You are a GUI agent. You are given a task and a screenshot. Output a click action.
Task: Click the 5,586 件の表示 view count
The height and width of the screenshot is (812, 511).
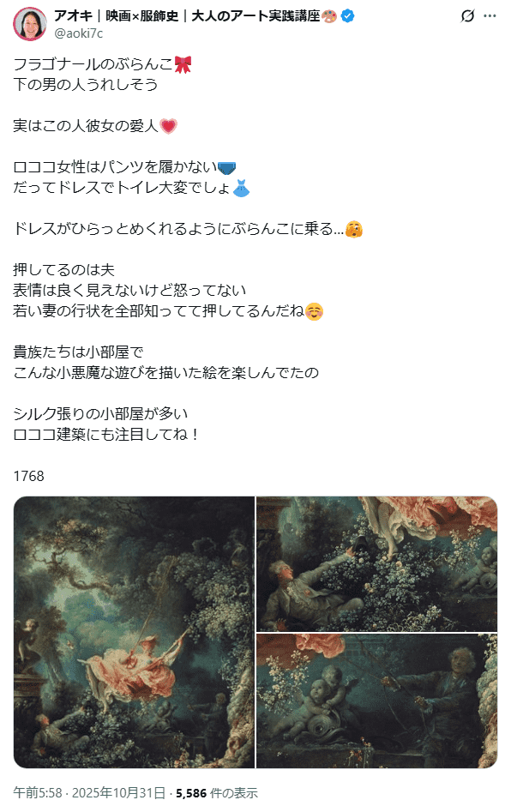coord(217,793)
